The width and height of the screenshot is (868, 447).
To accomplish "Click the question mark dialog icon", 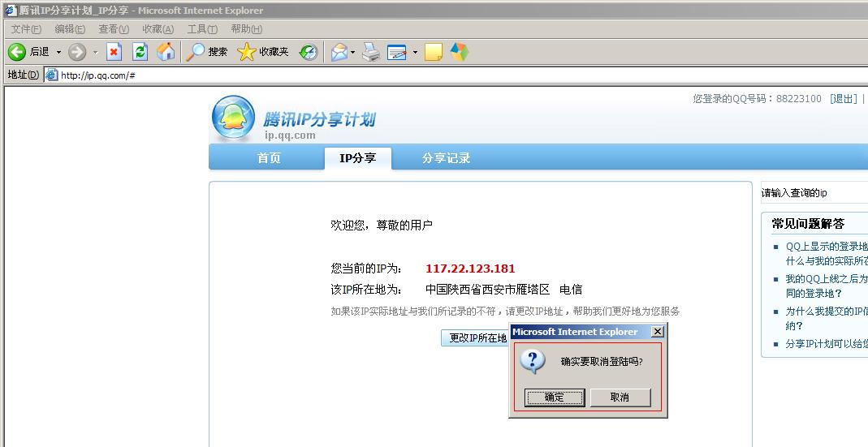I will point(533,361).
